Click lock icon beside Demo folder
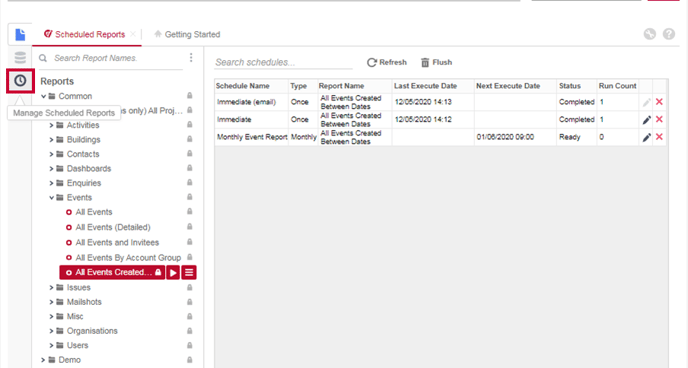 pos(190,359)
